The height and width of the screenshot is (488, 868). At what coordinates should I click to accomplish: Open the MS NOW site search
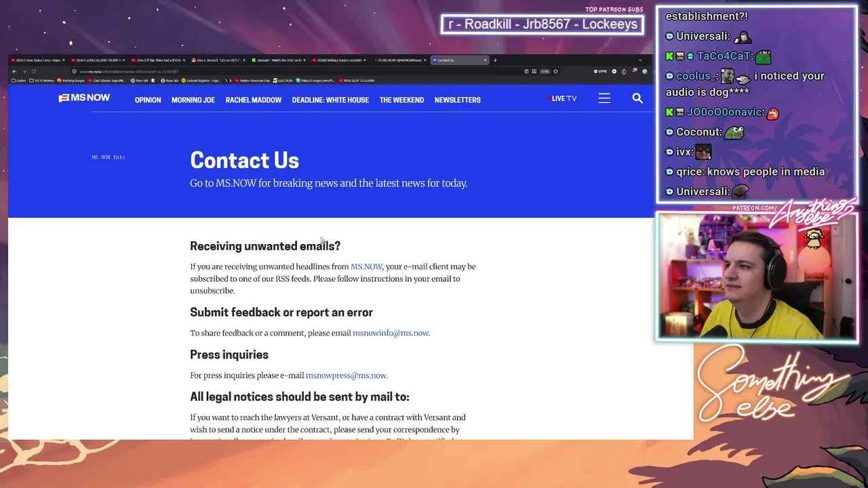point(637,98)
